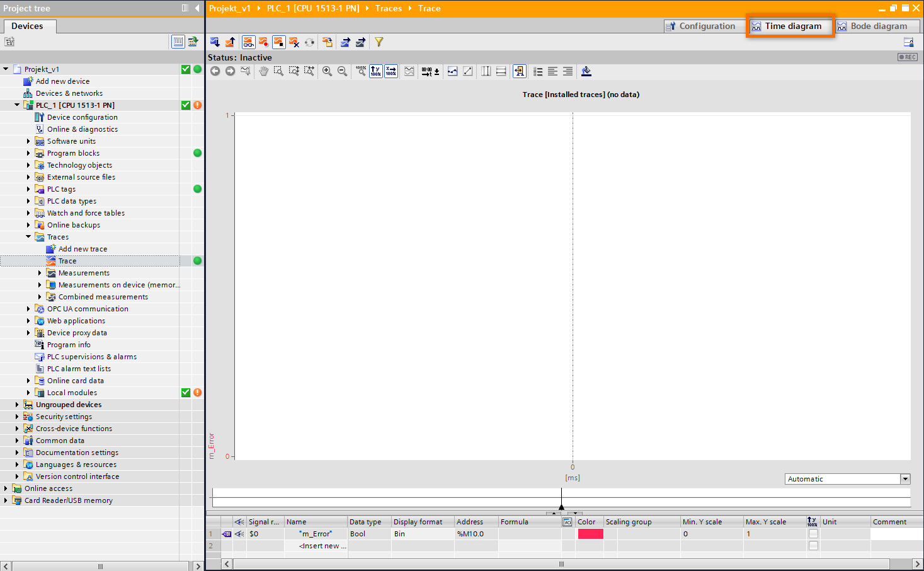This screenshot has height=571, width=924.
Task: Click the background color paint bucket icon
Action: pos(586,71)
